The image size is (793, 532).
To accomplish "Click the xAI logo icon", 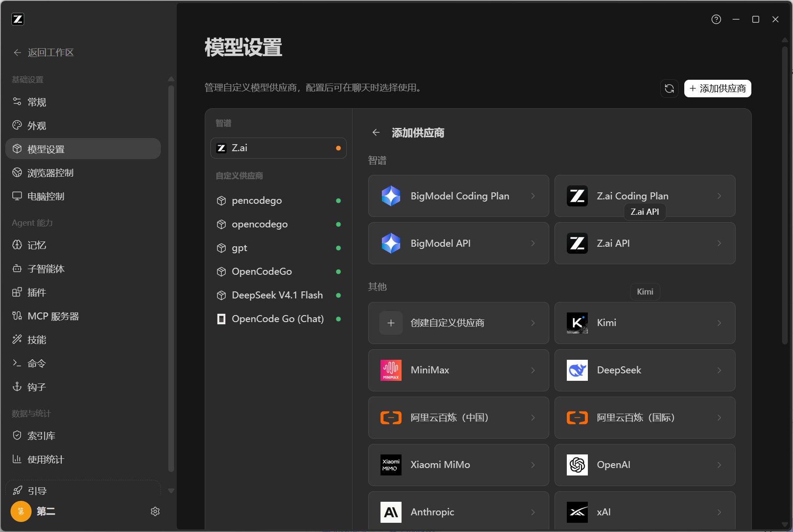I will [x=577, y=512].
